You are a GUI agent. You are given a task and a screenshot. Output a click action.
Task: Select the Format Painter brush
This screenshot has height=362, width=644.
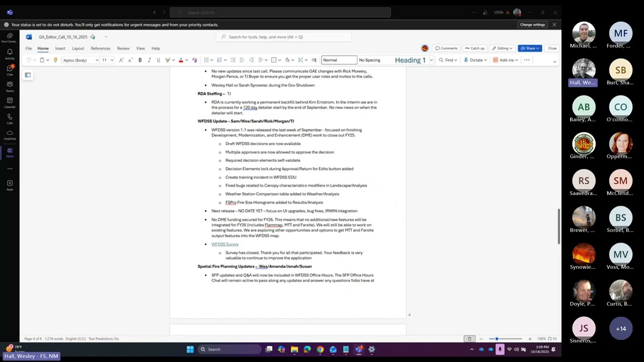tap(55, 60)
